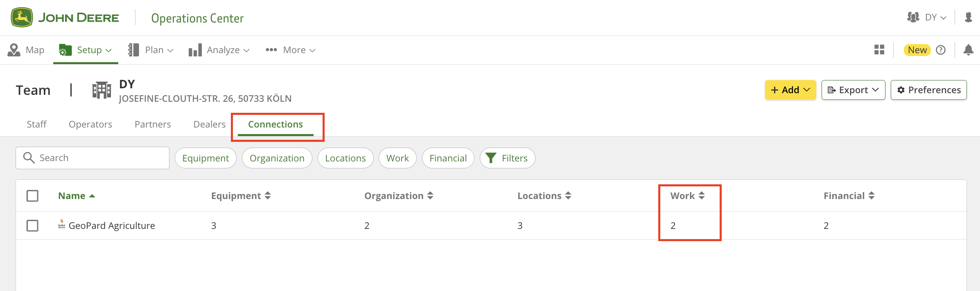
Task: Open the user profile icon
Action: click(x=968, y=18)
